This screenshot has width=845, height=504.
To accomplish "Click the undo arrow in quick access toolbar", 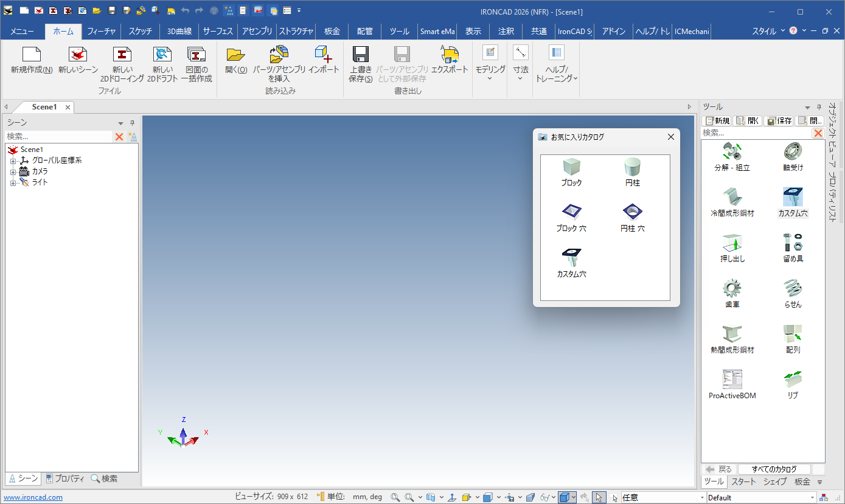I will (185, 11).
